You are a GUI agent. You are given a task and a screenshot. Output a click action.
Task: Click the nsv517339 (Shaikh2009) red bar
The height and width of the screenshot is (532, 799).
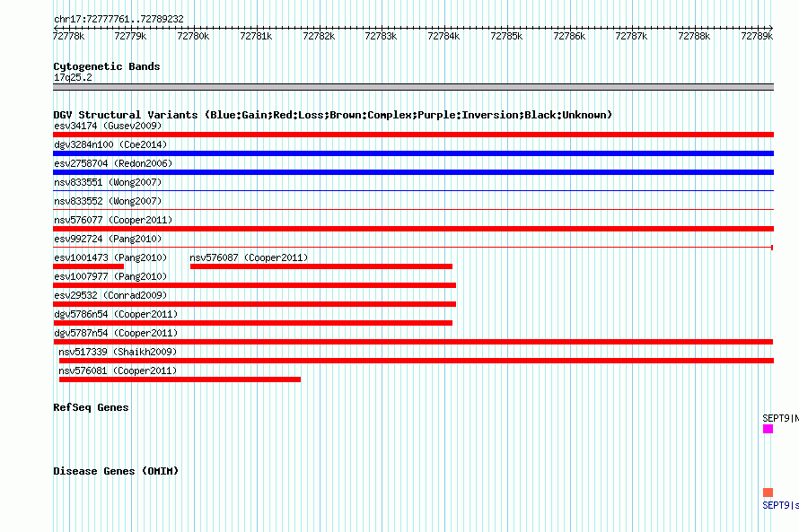point(417,361)
